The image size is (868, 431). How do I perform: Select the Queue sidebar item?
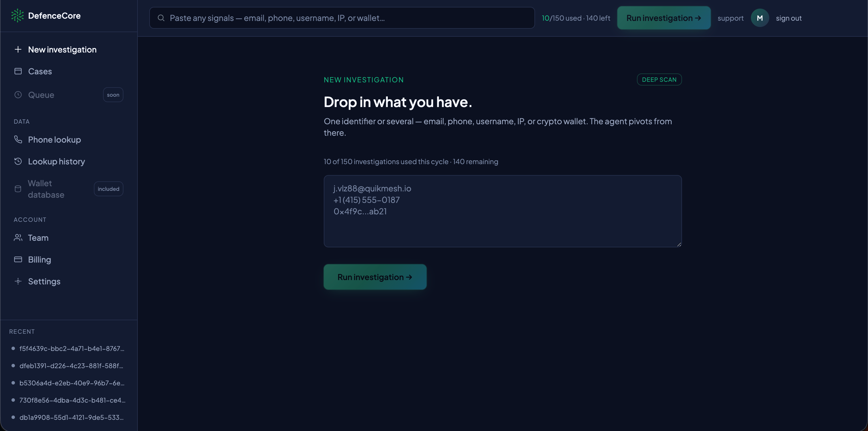coord(68,95)
